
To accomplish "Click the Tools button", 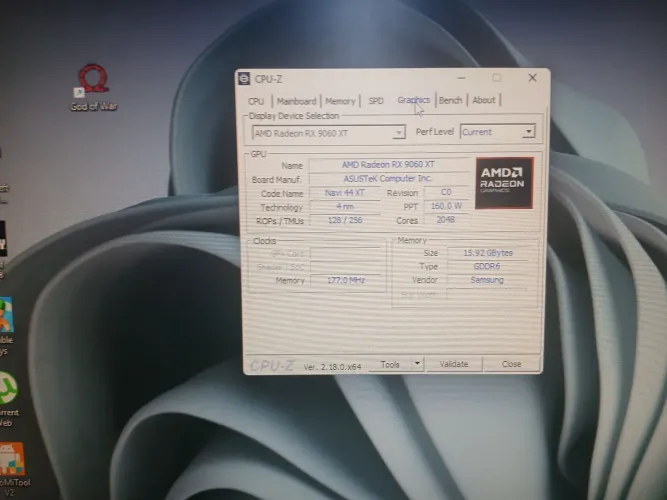I will (390, 364).
